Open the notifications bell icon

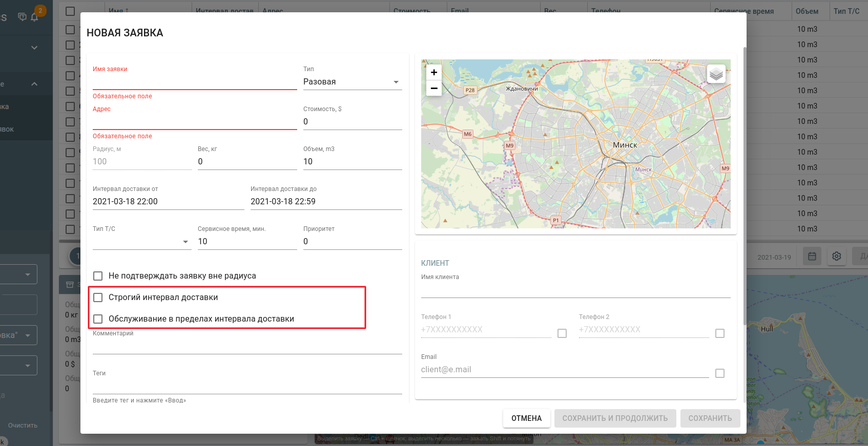pos(35,17)
